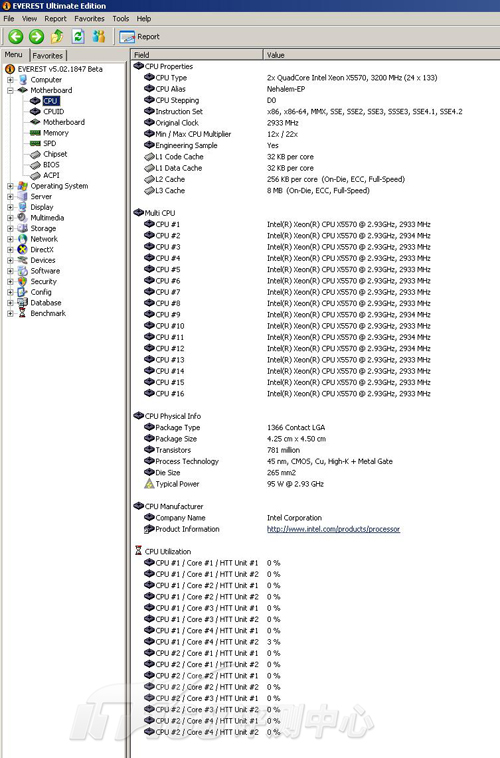The height and width of the screenshot is (758, 500).
Task: Open the Help menu
Action: (x=144, y=19)
